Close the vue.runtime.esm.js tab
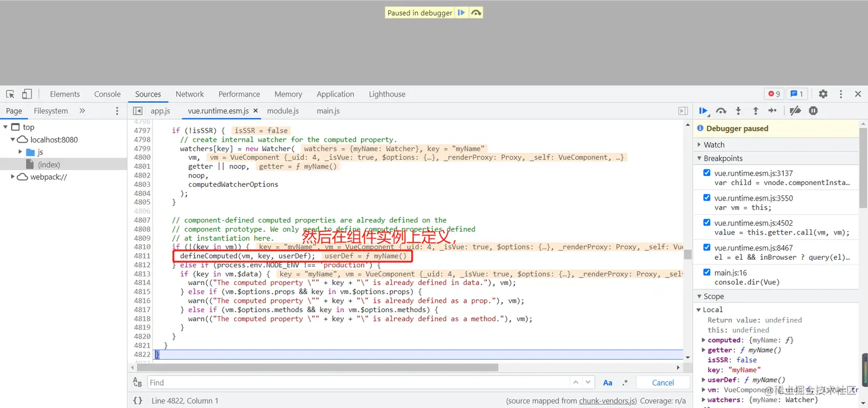Viewport: 868px width, 408px height. [255, 111]
